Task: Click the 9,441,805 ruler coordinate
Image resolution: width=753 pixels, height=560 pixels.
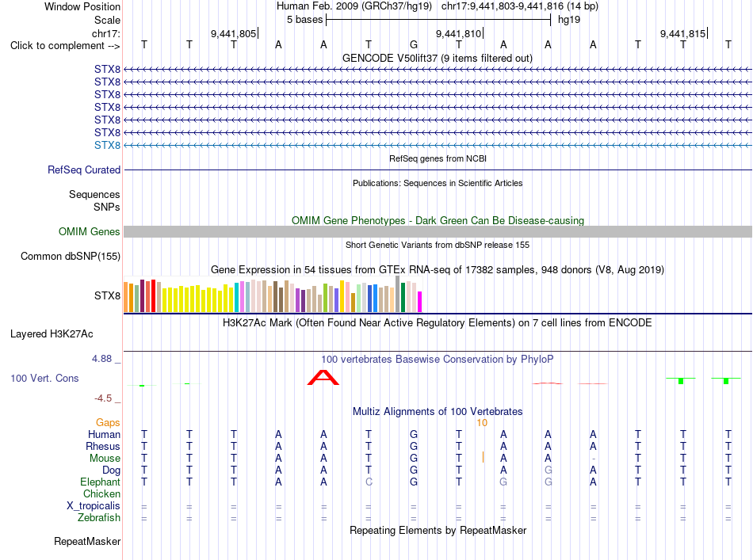Action: click(233, 33)
